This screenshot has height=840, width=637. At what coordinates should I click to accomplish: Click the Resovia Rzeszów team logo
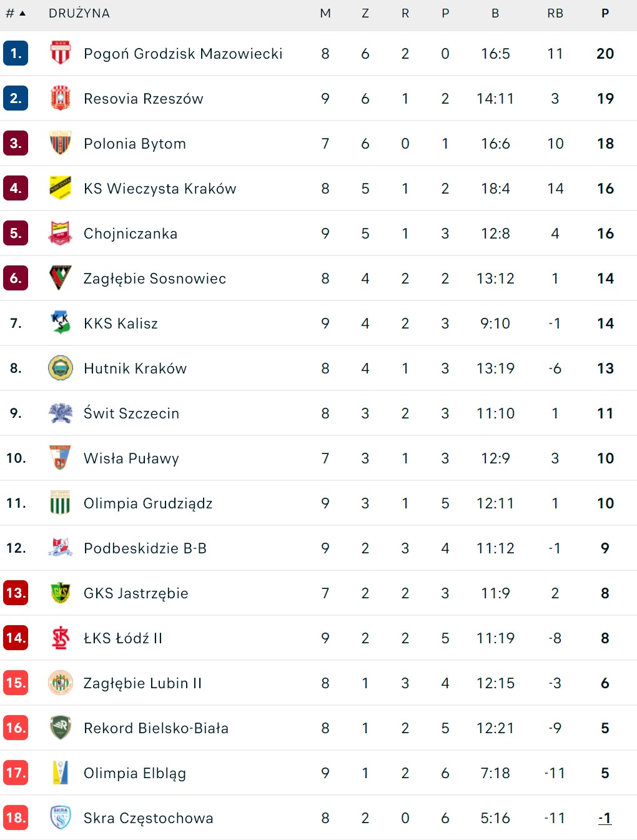point(61,99)
